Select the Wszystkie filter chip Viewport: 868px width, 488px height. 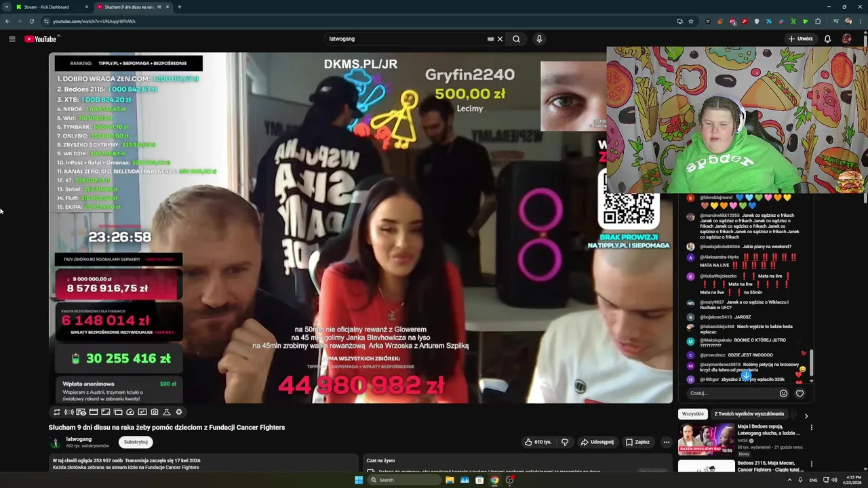(x=692, y=413)
